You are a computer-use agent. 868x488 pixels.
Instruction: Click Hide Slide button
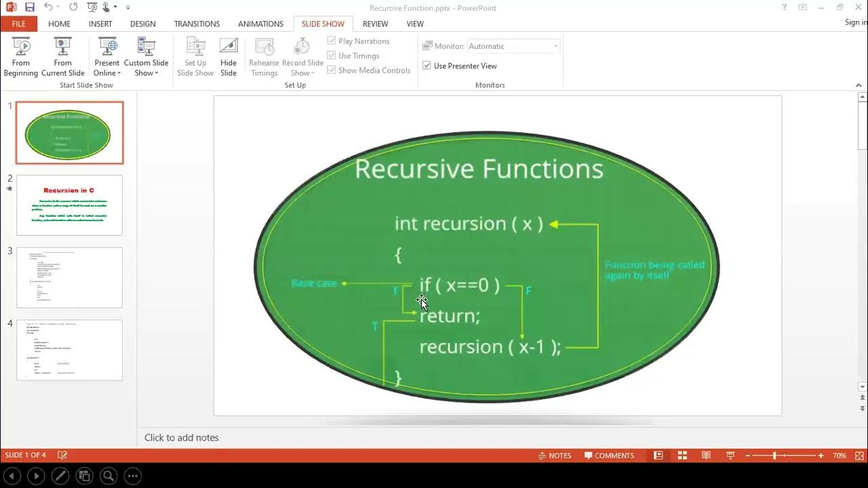tap(229, 57)
